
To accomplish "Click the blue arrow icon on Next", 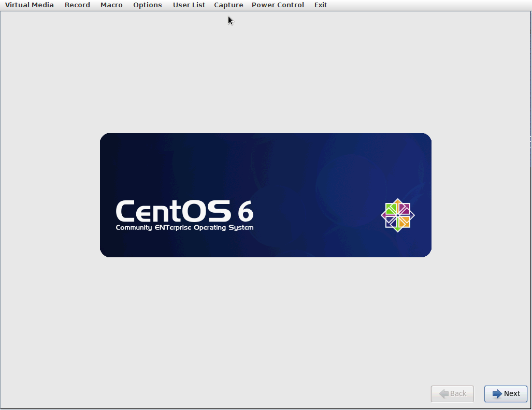I will 497,394.
